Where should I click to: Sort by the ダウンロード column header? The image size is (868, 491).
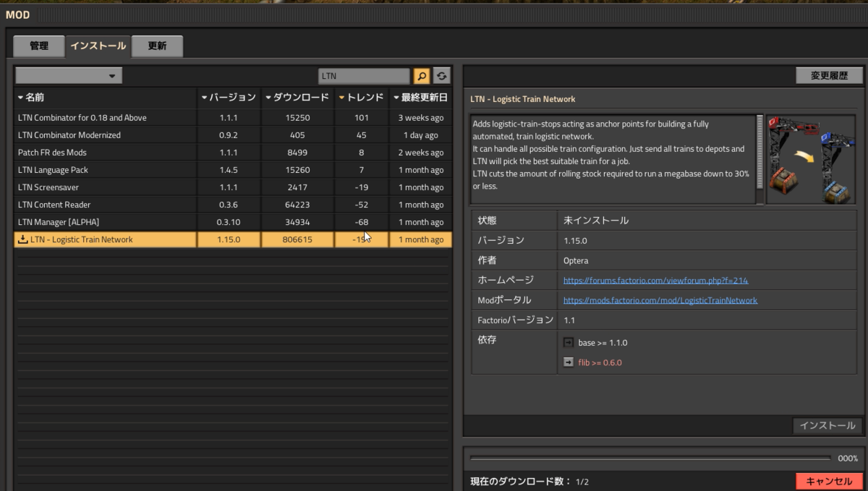point(297,97)
